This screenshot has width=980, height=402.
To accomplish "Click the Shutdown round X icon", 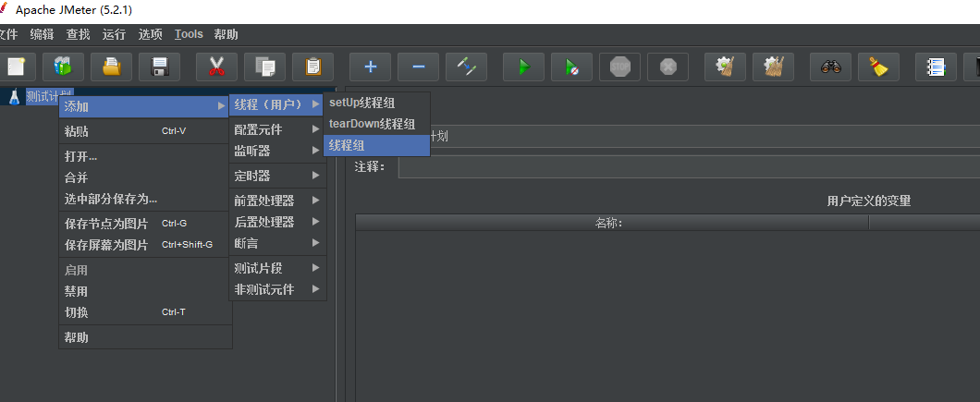I will point(668,67).
